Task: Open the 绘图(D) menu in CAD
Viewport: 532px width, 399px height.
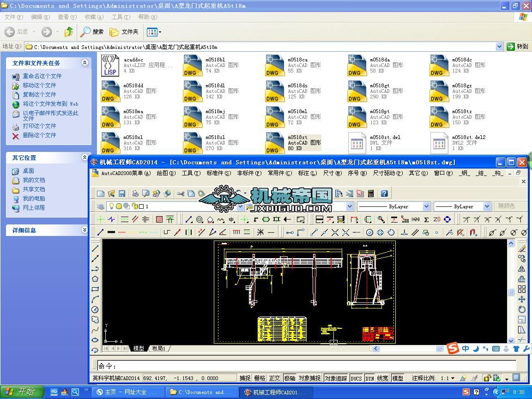Action: 166,173
